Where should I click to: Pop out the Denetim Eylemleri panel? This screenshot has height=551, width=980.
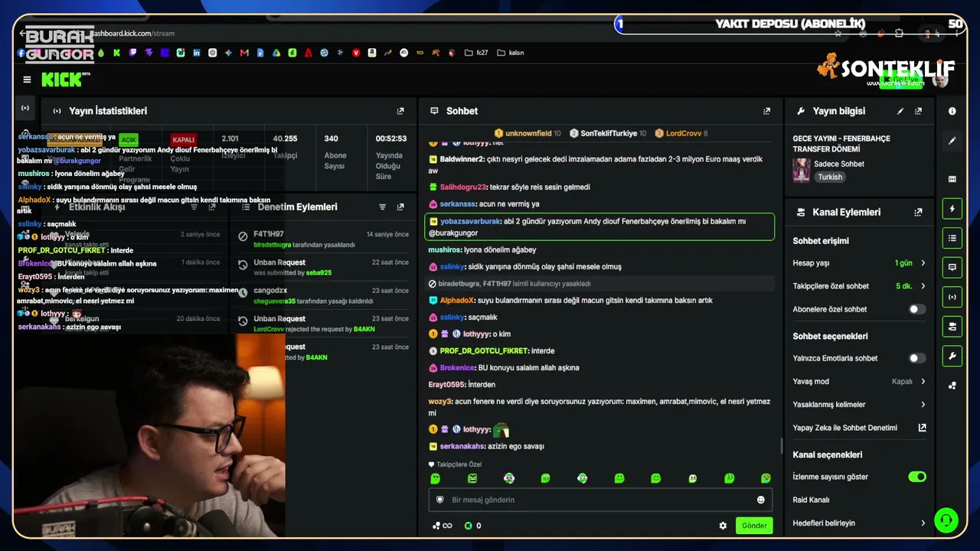click(x=400, y=207)
